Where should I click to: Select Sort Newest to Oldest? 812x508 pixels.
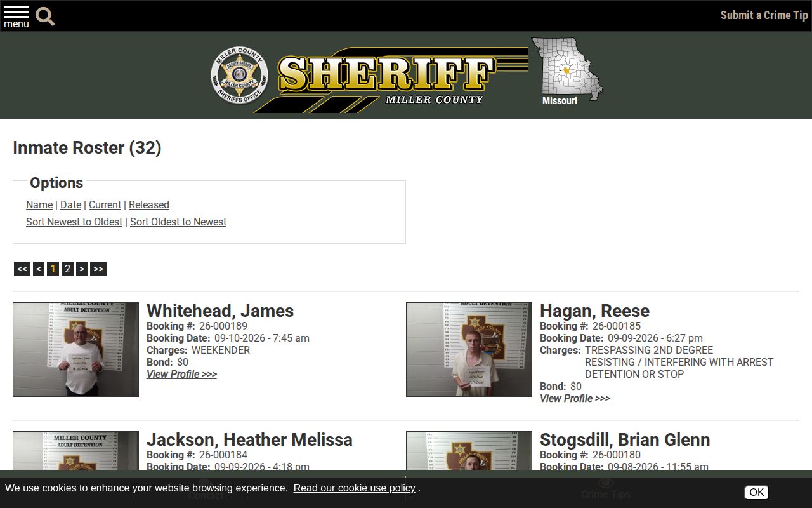pos(74,222)
